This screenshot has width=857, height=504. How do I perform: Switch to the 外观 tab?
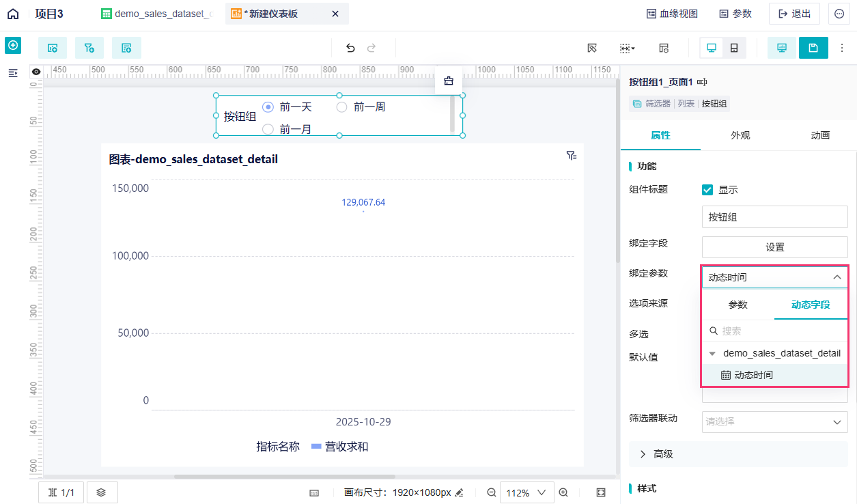click(740, 135)
